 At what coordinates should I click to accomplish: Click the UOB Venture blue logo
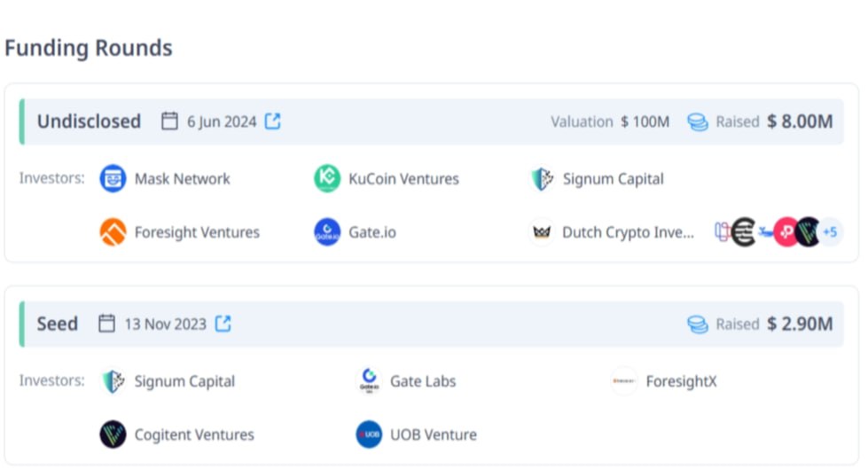(369, 434)
